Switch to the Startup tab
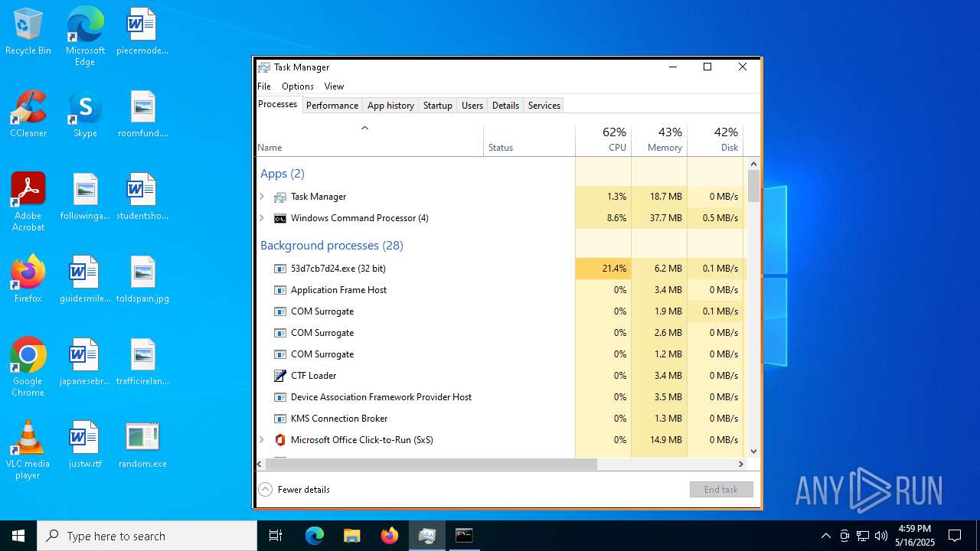Viewport: 980px width, 551px height. point(438,106)
